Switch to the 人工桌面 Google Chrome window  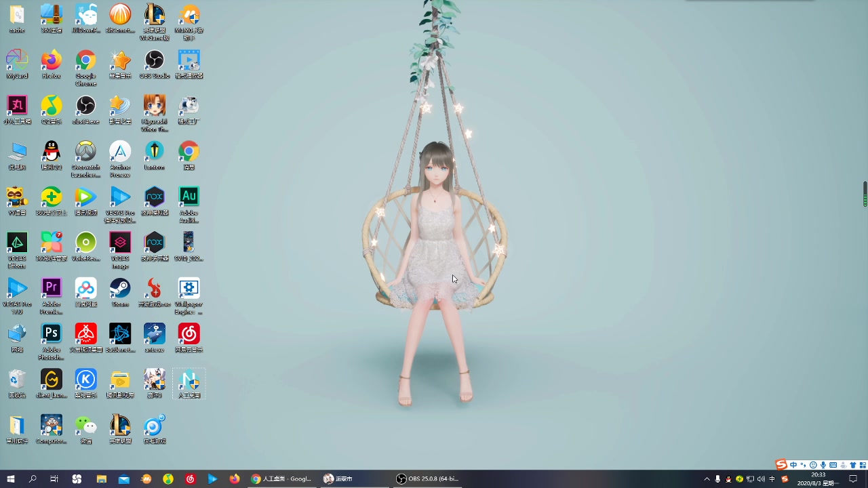pos(281,479)
